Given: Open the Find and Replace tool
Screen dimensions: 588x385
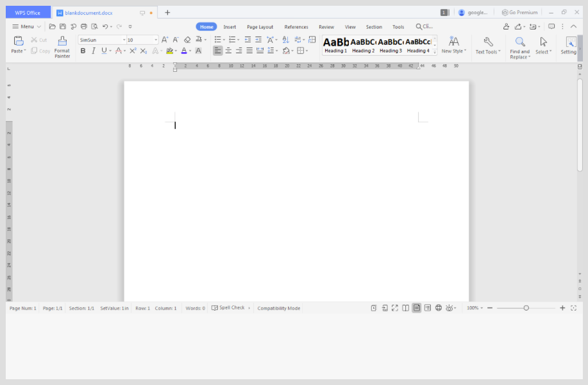Looking at the screenshot, I should point(520,47).
